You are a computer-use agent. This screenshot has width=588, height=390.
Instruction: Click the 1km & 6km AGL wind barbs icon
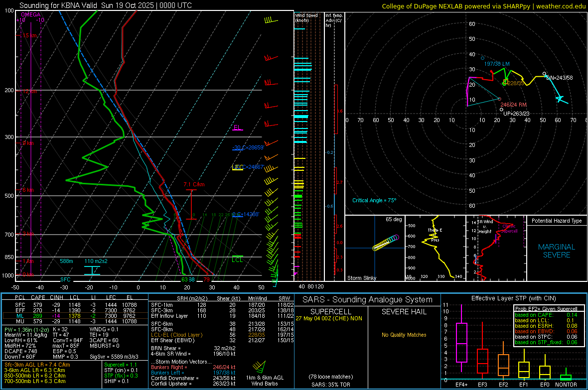pyautogui.click(x=259, y=367)
